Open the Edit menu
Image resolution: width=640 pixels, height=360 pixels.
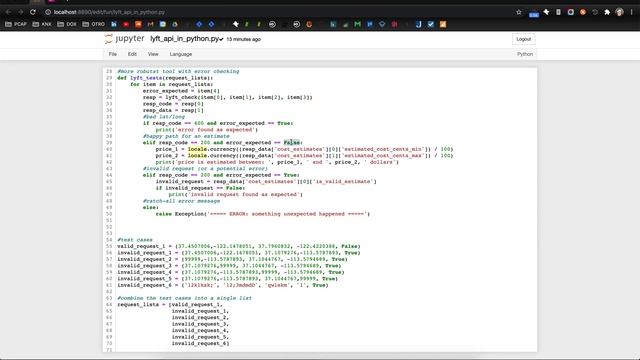point(132,54)
